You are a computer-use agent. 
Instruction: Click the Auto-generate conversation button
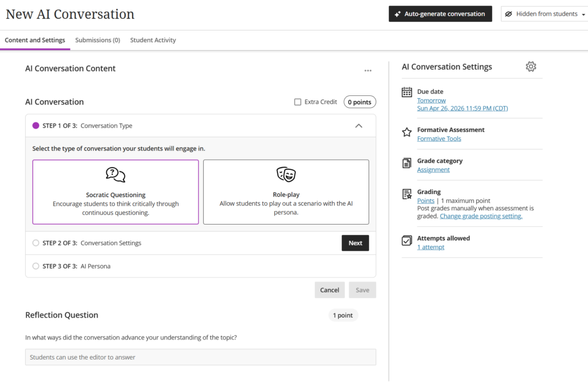pos(440,14)
